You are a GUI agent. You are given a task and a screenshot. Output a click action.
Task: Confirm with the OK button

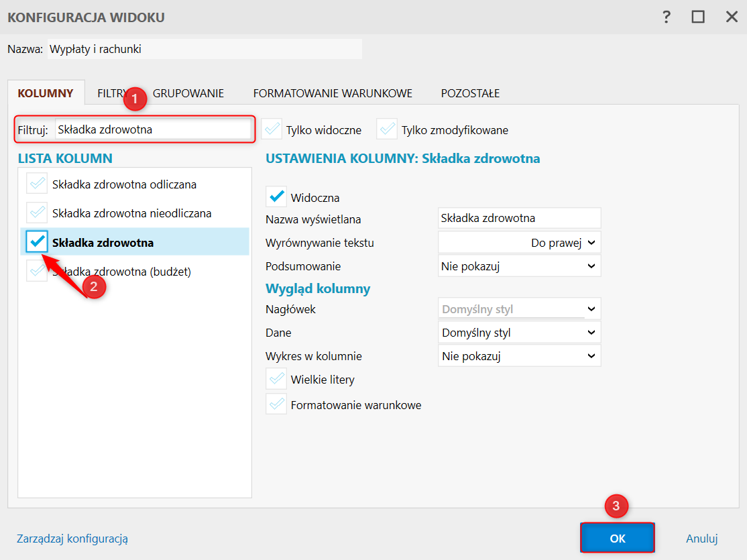click(617, 538)
